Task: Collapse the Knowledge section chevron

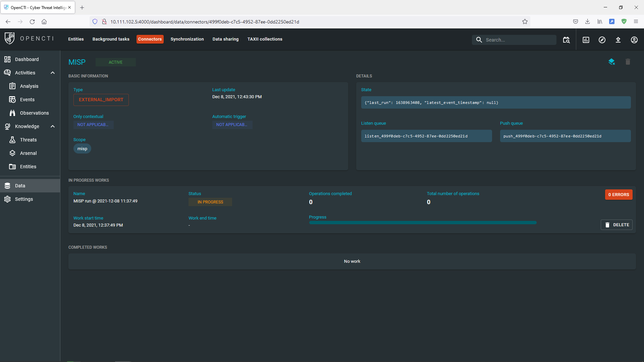Action: [53, 126]
